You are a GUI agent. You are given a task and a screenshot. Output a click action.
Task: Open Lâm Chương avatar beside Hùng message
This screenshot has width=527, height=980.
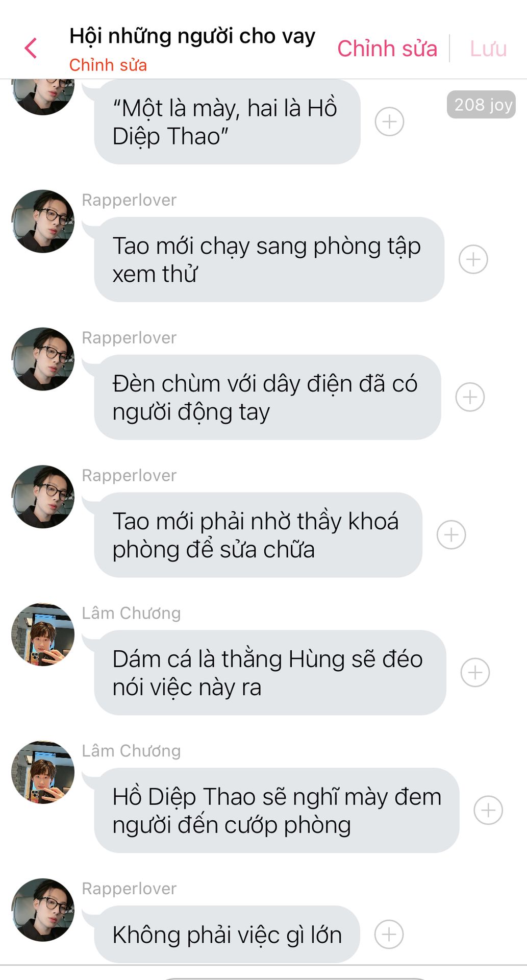pyautogui.click(x=43, y=634)
